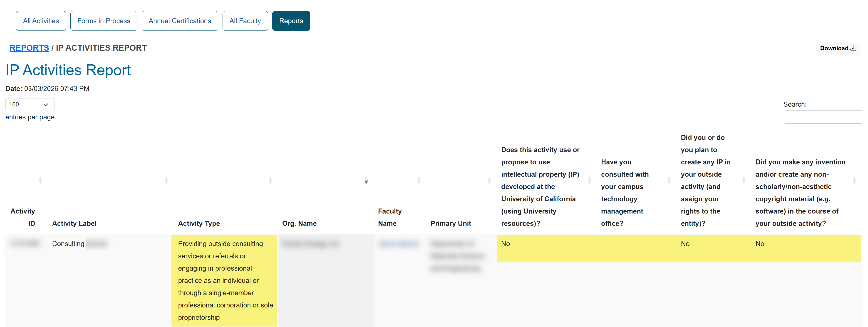868x327 pixels.
Task: Open the Annual Certifications tab
Action: pyautogui.click(x=180, y=21)
